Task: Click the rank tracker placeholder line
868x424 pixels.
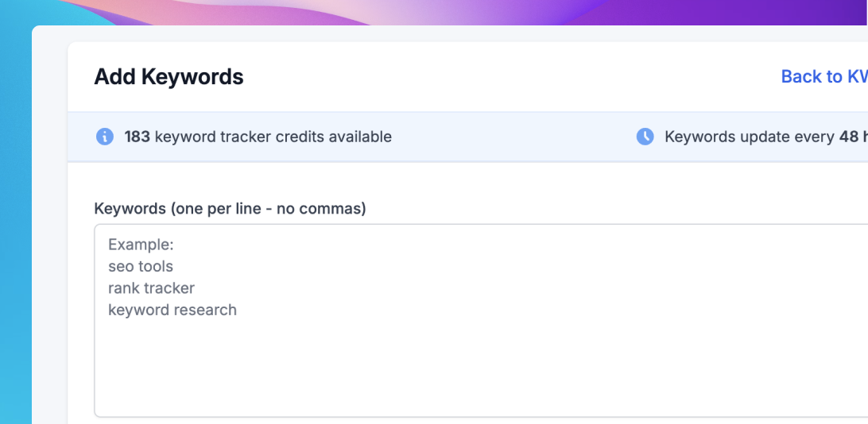Action: click(151, 287)
